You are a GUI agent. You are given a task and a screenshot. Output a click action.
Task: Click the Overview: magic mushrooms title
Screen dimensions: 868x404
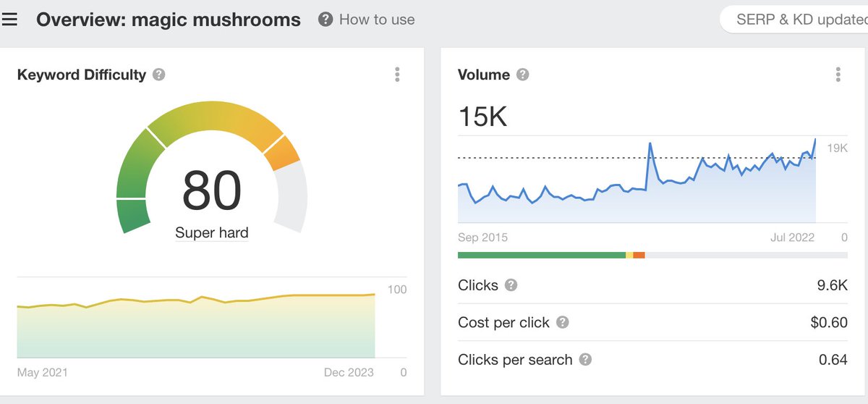169,20
